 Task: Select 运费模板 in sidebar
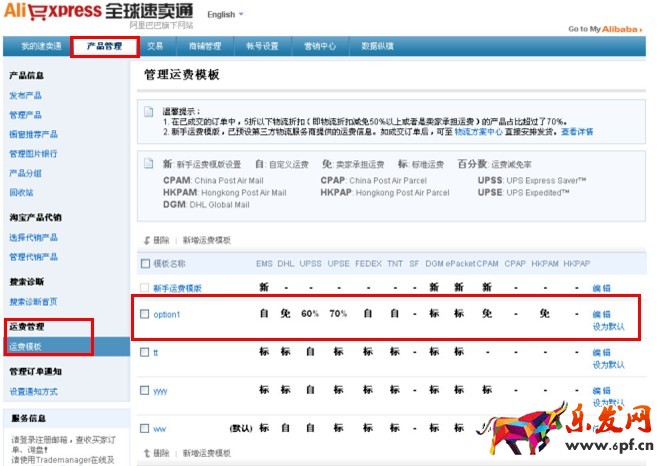(x=25, y=347)
